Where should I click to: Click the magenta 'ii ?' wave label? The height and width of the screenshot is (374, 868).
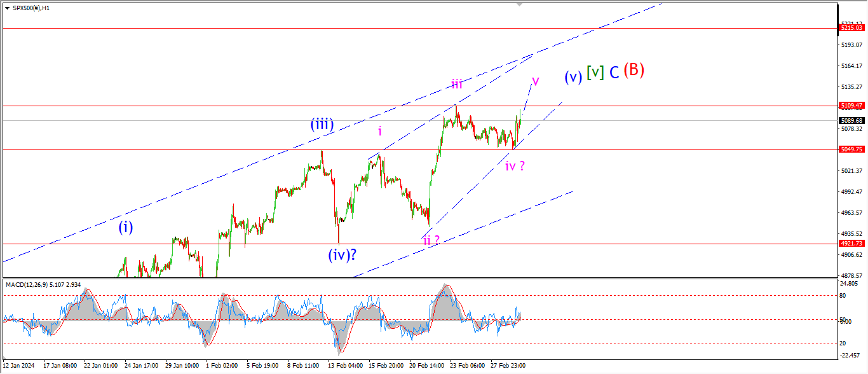pos(431,240)
